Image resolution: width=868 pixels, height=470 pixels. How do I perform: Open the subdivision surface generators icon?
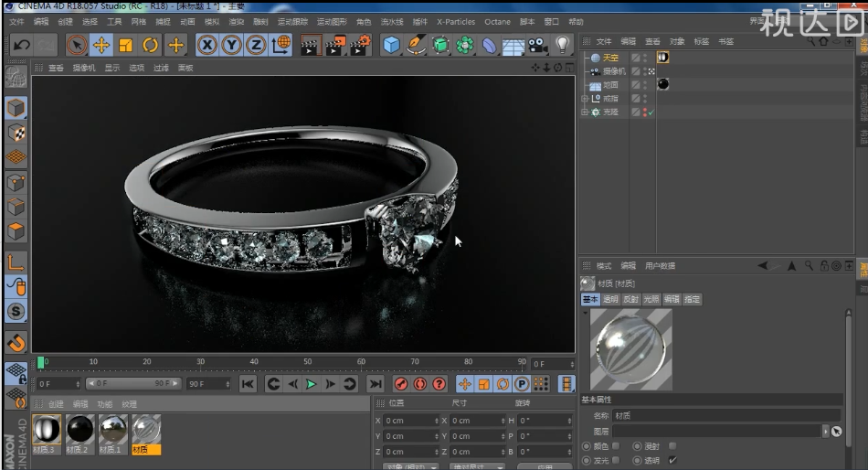point(440,45)
